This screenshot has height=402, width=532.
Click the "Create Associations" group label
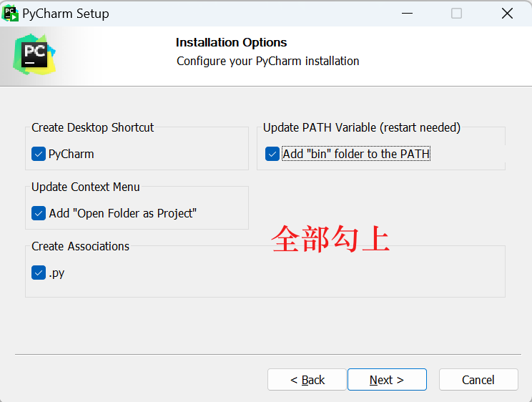click(80, 246)
